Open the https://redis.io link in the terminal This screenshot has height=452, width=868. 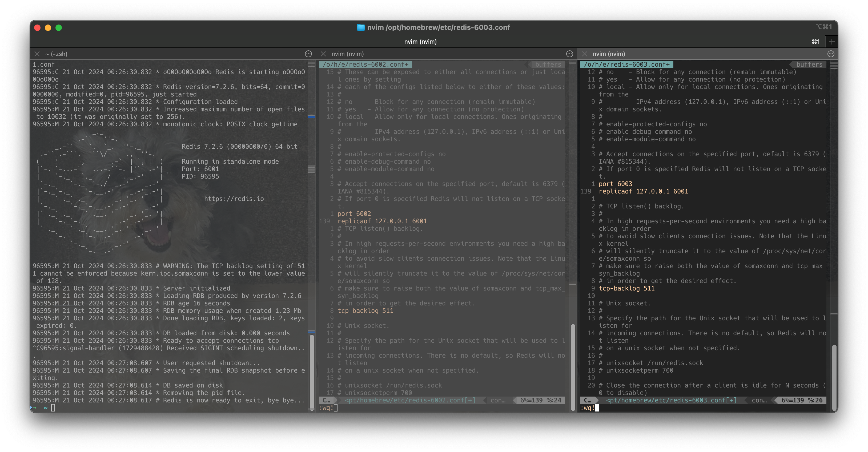tap(234, 199)
